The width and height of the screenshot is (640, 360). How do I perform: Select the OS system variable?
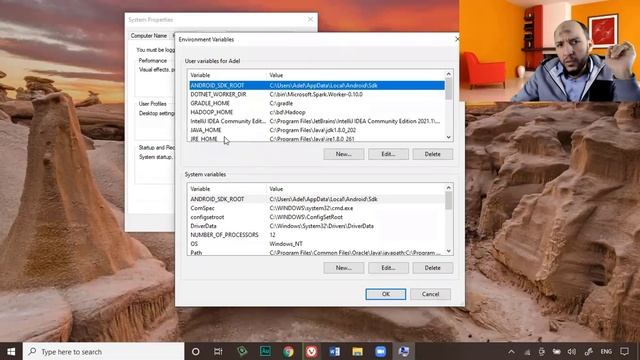(317, 244)
